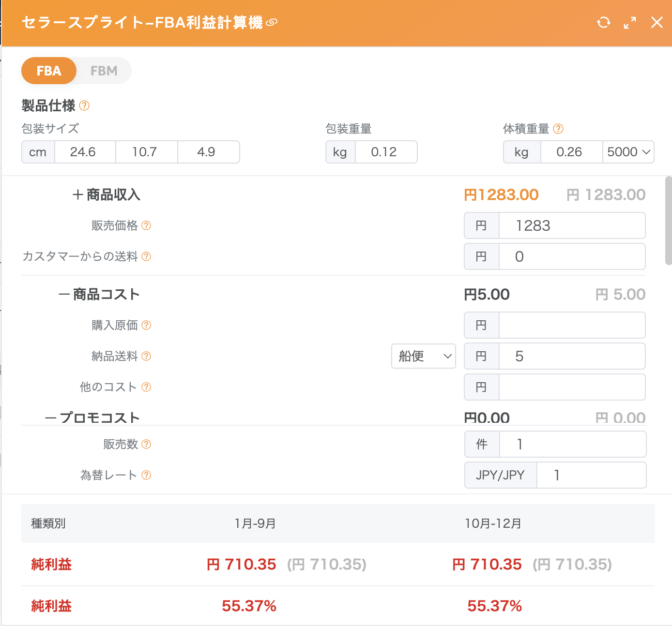Click the vertical scrollbar on the right

(669, 221)
